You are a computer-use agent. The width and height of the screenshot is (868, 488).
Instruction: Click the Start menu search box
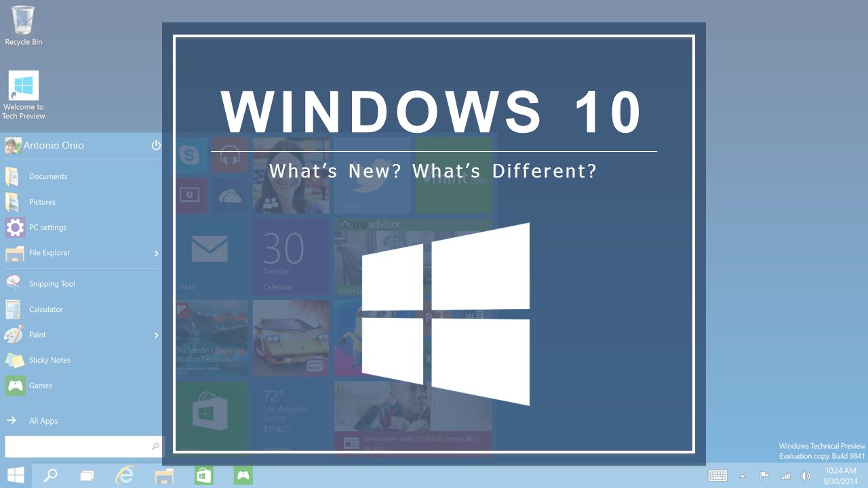coord(84,447)
